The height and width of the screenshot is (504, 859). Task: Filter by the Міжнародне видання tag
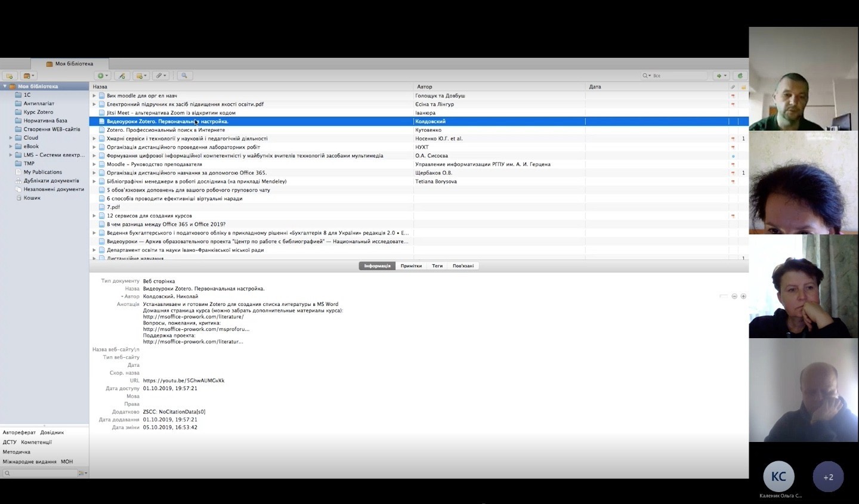(29, 462)
